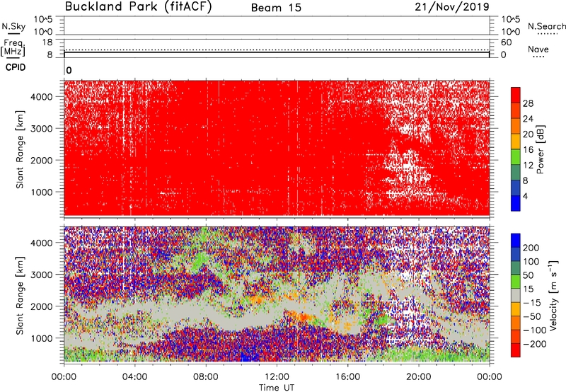Pick the red top segment of power colorbar
This screenshot has width=566, height=392.
tap(516, 96)
